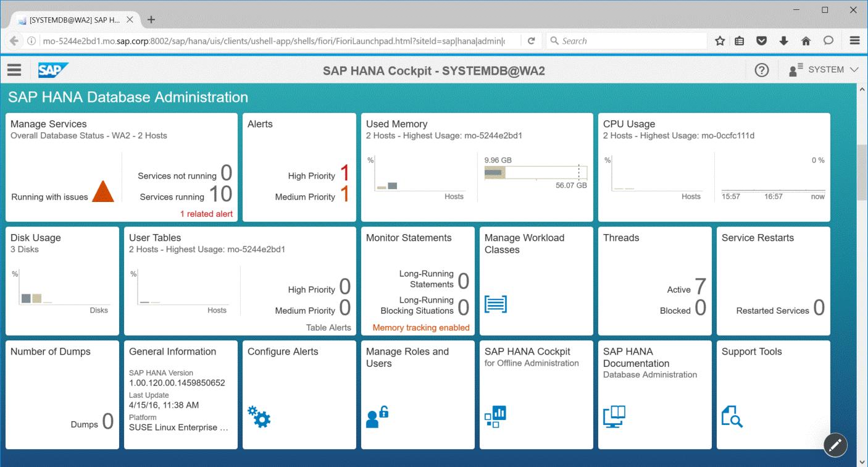Close the SAP HANA browser tab
The width and height of the screenshot is (868, 467).
[x=130, y=19]
